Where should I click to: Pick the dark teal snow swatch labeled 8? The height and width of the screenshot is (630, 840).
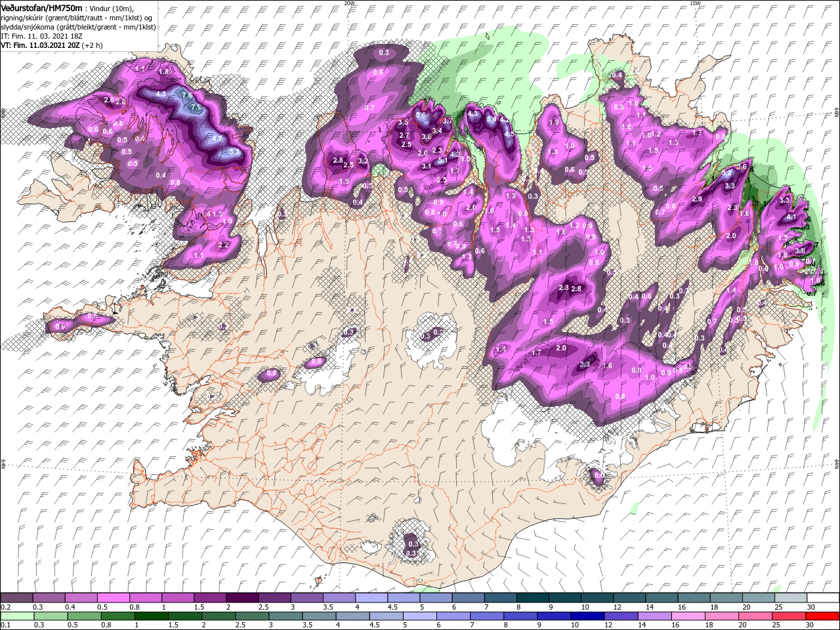click(532, 598)
